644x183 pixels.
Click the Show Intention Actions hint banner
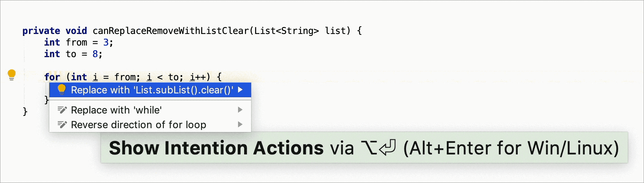(x=364, y=148)
